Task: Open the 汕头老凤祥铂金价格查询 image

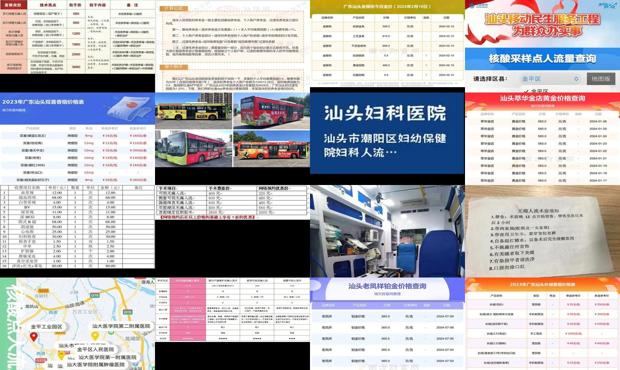Action: (387, 324)
